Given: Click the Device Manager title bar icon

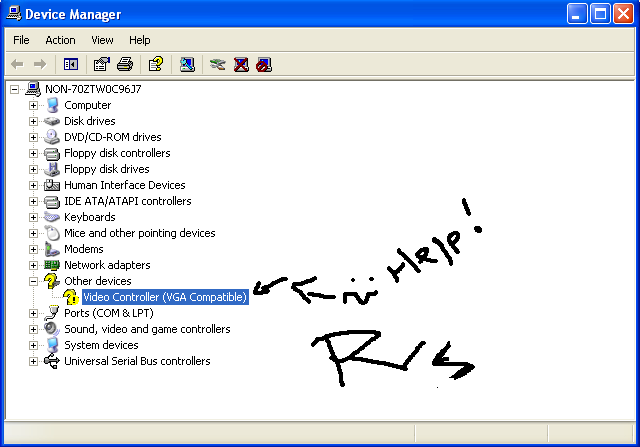Looking at the screenshot, I should coord(14,13).
